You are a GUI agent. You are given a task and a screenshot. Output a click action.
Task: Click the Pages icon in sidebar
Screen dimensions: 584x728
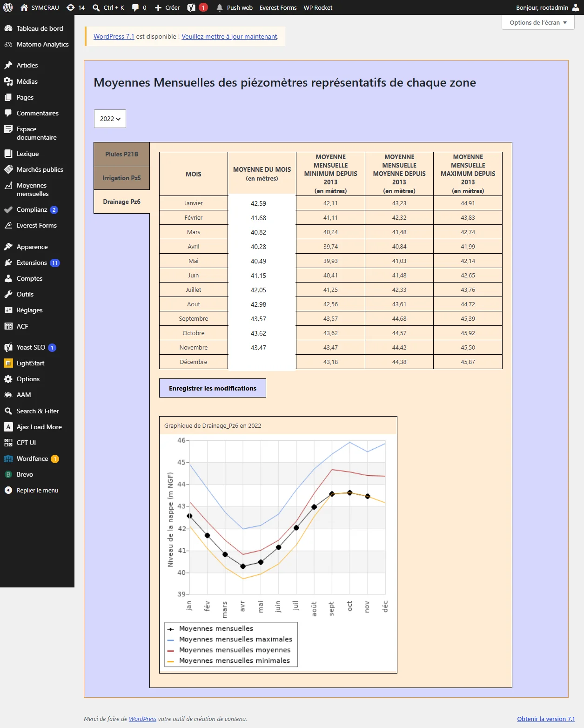(x=8, y=97)
